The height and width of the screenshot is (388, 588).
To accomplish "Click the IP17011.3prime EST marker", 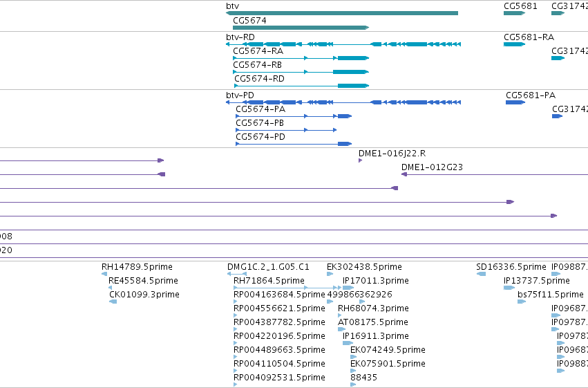I will [x=348, y=288].
